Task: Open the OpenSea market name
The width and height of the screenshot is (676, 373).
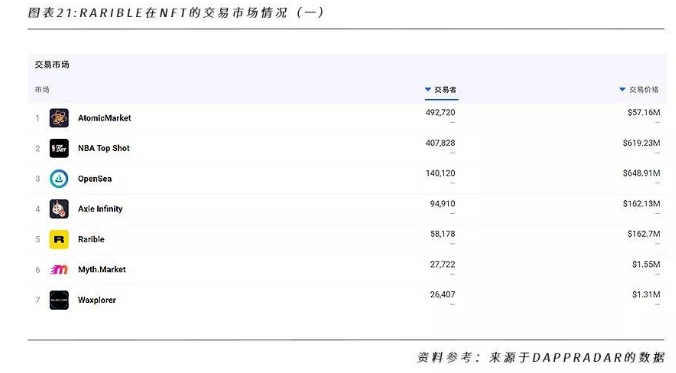Action: tap(95, 179)
